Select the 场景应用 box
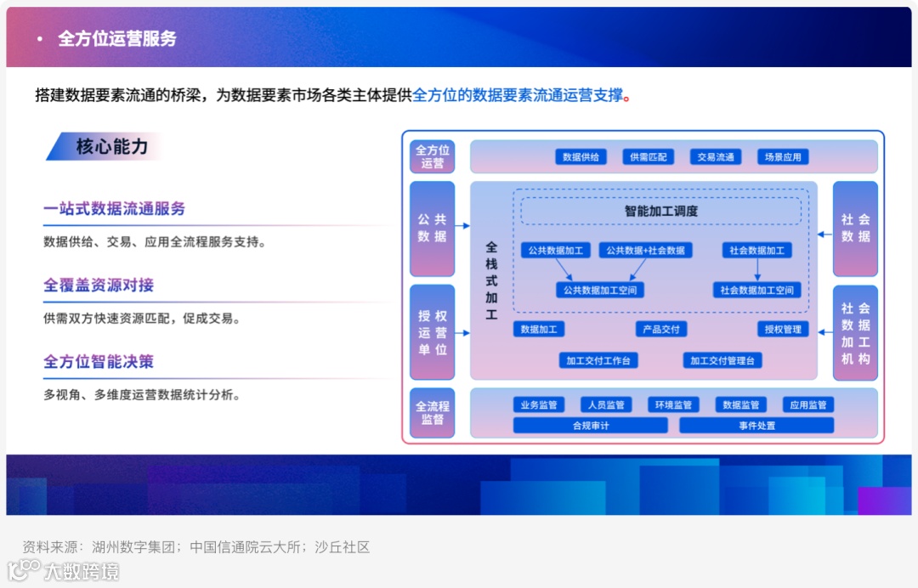Viewport: 918px width, 588px height. coord(783,157)
